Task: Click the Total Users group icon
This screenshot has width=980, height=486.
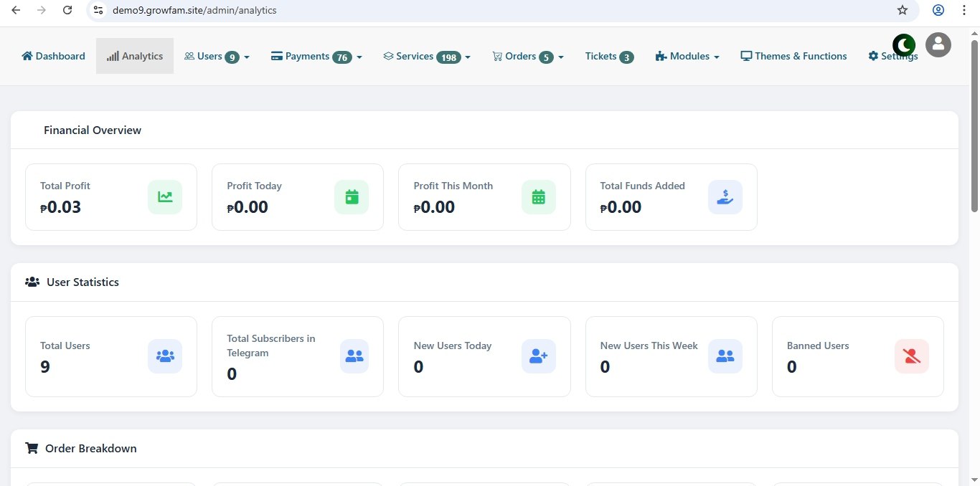Action: coord(165,356)
